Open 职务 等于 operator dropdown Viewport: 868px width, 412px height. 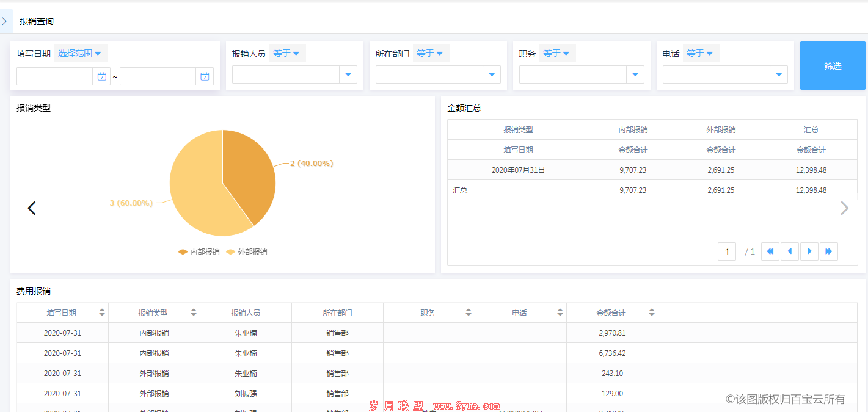tap(556, 53)
